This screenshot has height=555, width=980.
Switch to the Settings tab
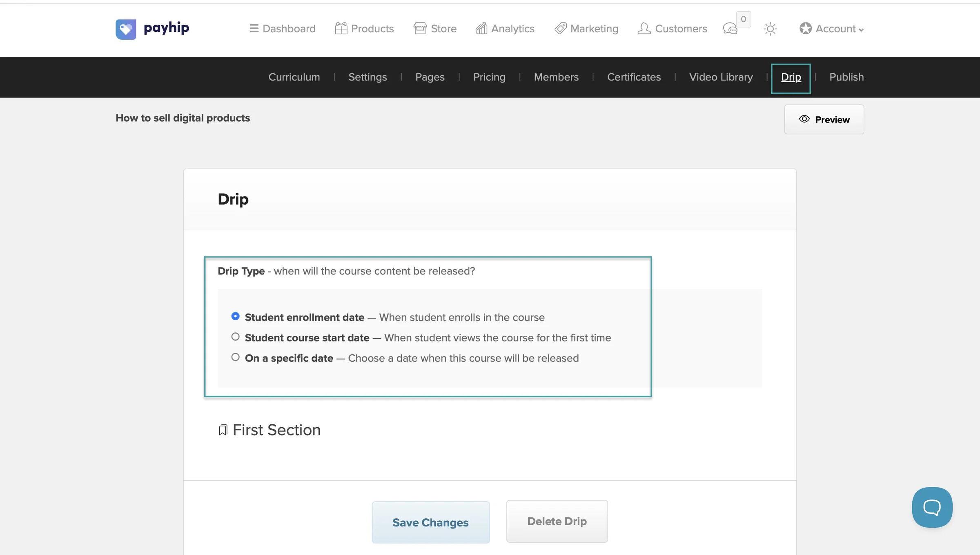367,77
